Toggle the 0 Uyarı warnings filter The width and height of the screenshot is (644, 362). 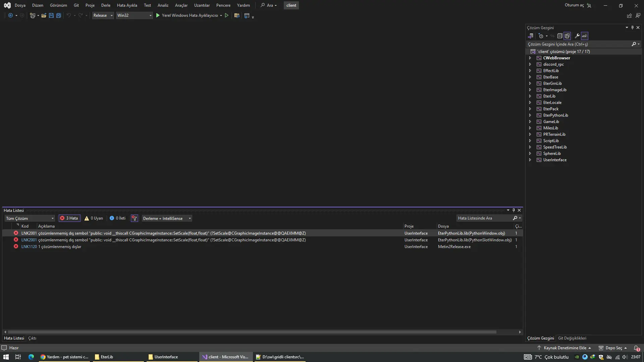(x=94, y=218)
